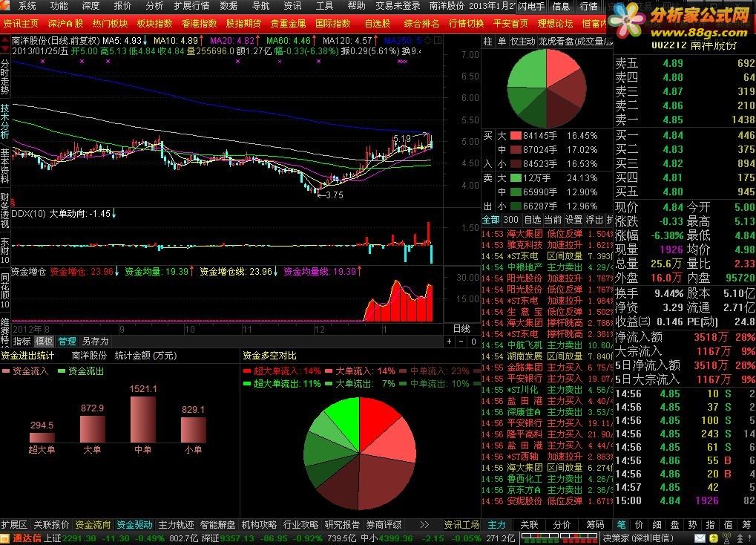Viewport: 756px width, 545px height.
Task: Switch to 单 order view
Action: [x=502, y=42]
